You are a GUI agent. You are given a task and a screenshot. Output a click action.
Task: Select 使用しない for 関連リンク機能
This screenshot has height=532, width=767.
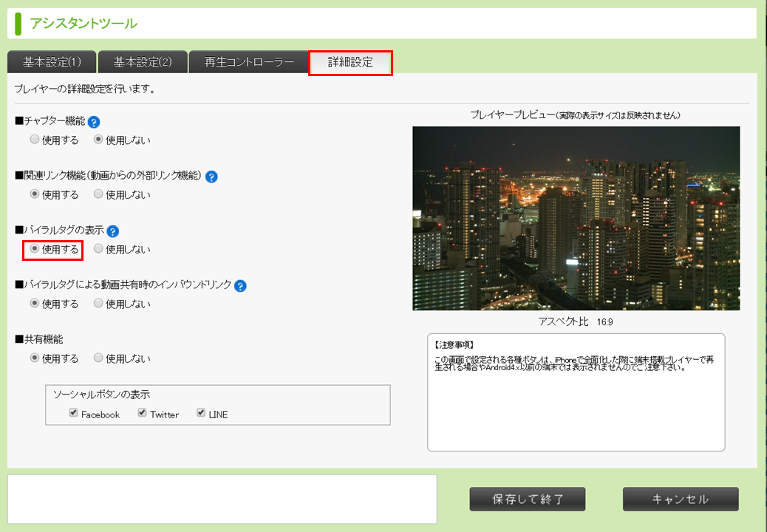coord(98,194)
